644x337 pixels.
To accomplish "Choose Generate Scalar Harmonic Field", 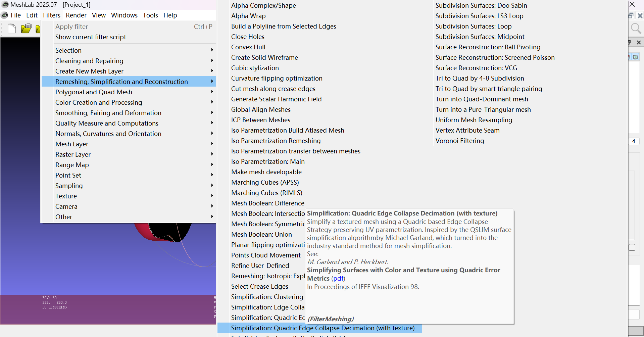I will click(x=276, y=99).
